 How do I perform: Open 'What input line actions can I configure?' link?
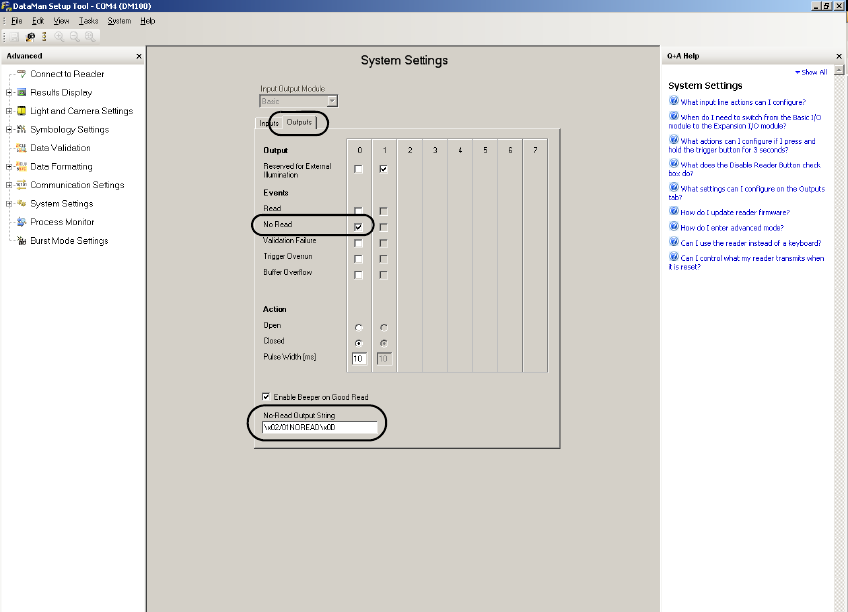click(743, 102)
